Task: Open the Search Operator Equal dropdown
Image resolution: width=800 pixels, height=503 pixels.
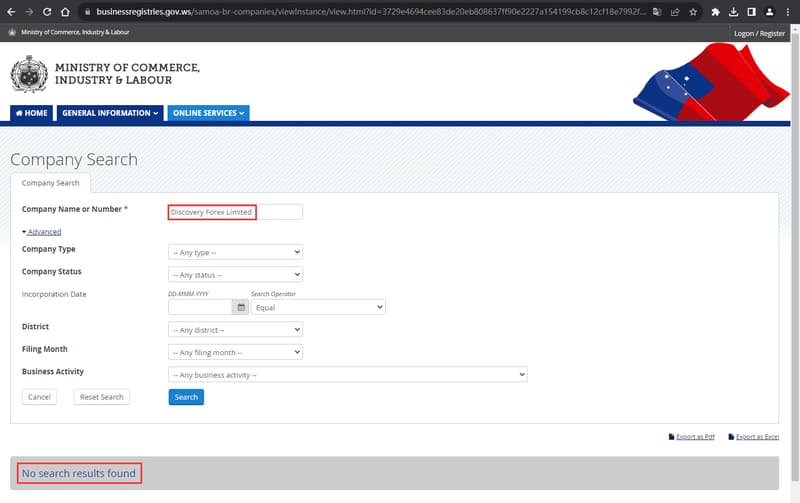Action: point(318,307)
